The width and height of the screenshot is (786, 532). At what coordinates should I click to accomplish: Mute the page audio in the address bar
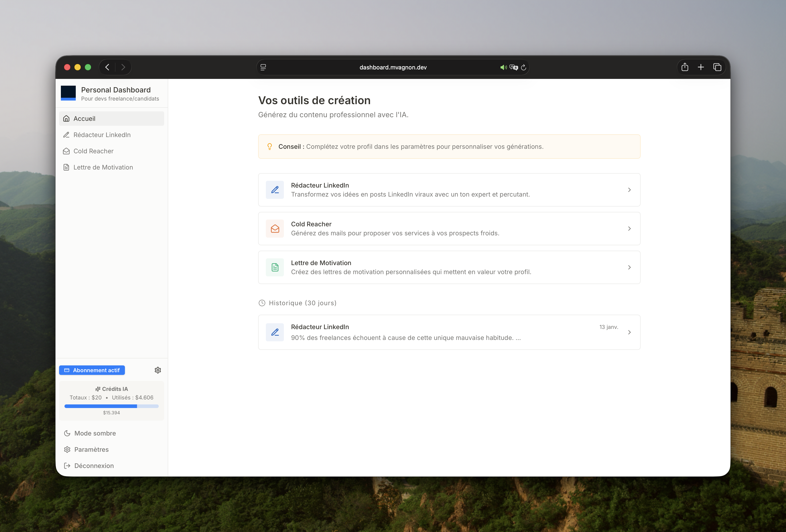pos(503,67)
